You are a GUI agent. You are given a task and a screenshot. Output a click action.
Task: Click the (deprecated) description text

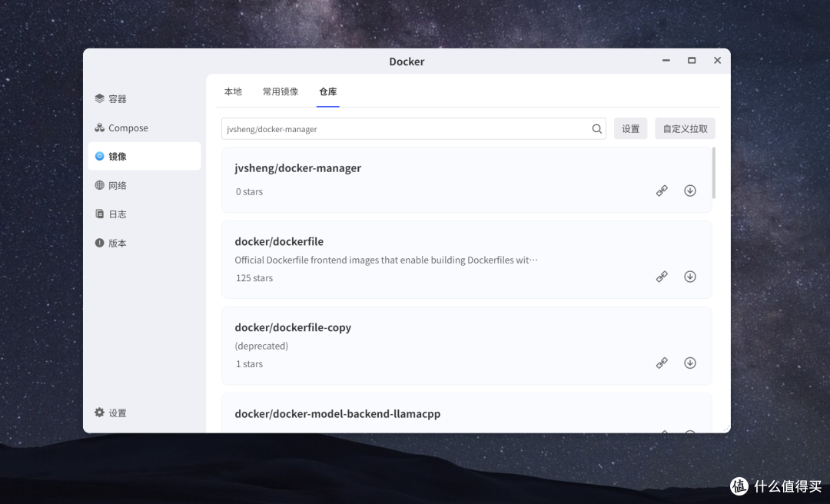pos(261,346)
